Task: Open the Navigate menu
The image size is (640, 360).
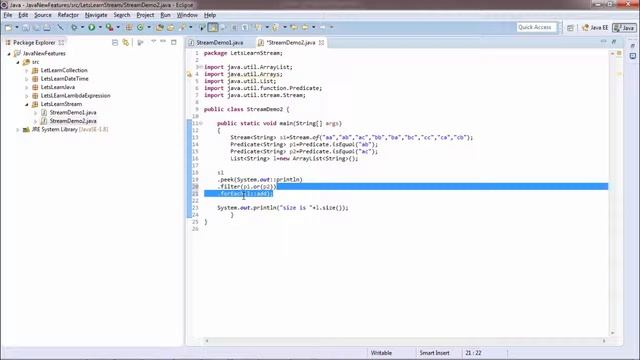Action: 96,15
